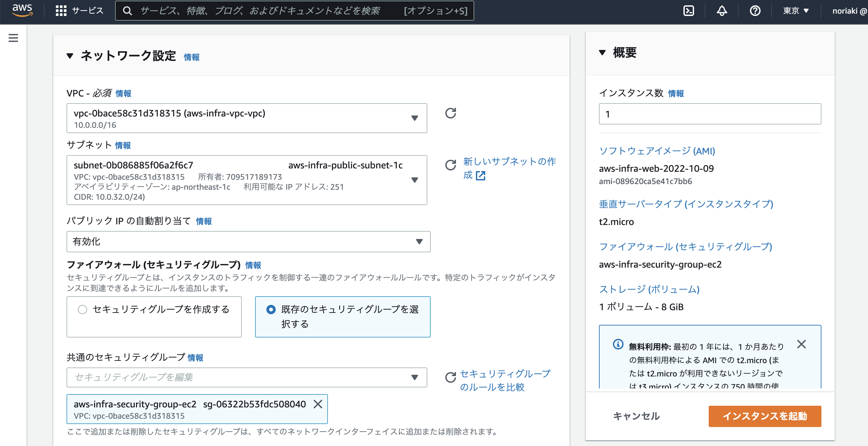
Task: Open the CloudShell terminal icon
Action: pos(688,11)
